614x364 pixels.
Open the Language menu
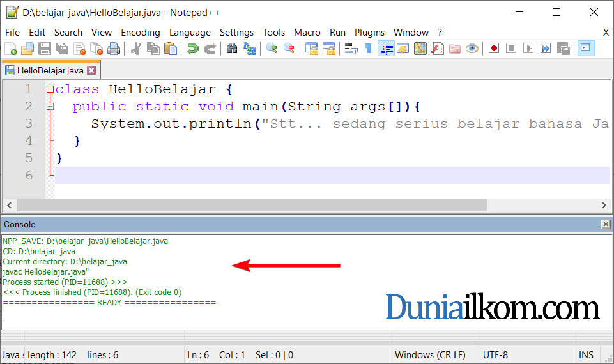190,33
